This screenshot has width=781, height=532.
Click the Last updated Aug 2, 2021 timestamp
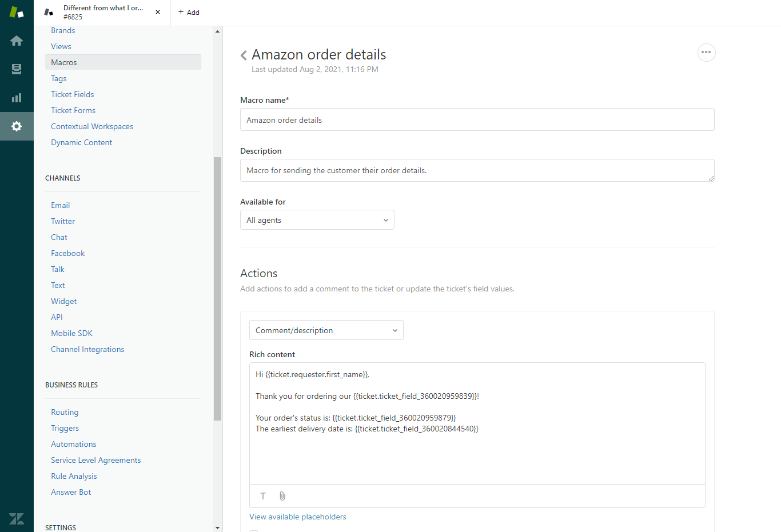click(x=315, y=69)
